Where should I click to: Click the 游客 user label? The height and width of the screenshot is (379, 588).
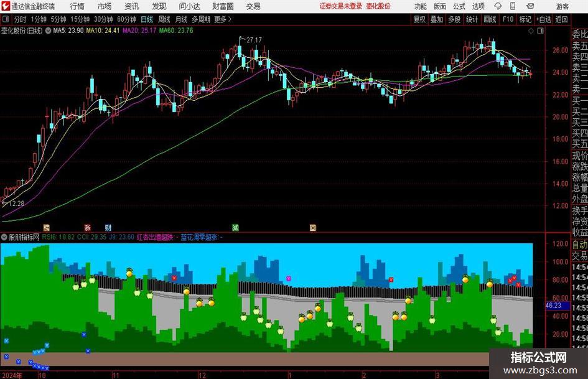(562, 6)
